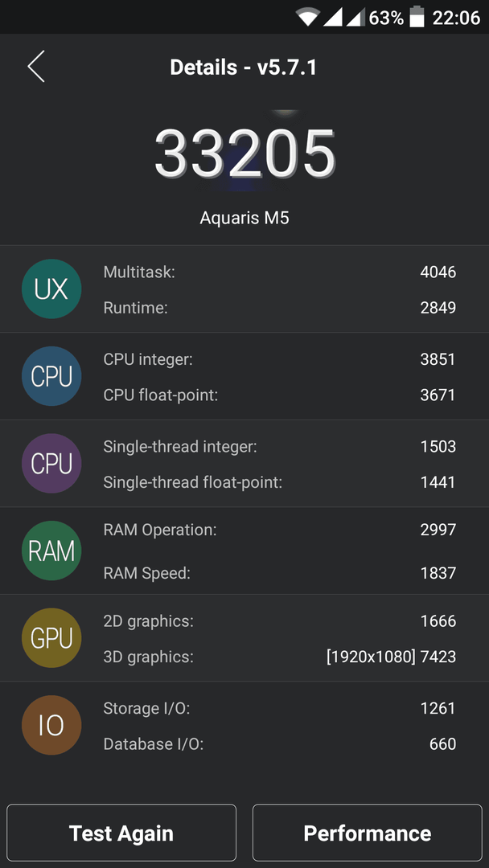Select the brown IO category icon
Screen dimensions: 489x868
51,725
